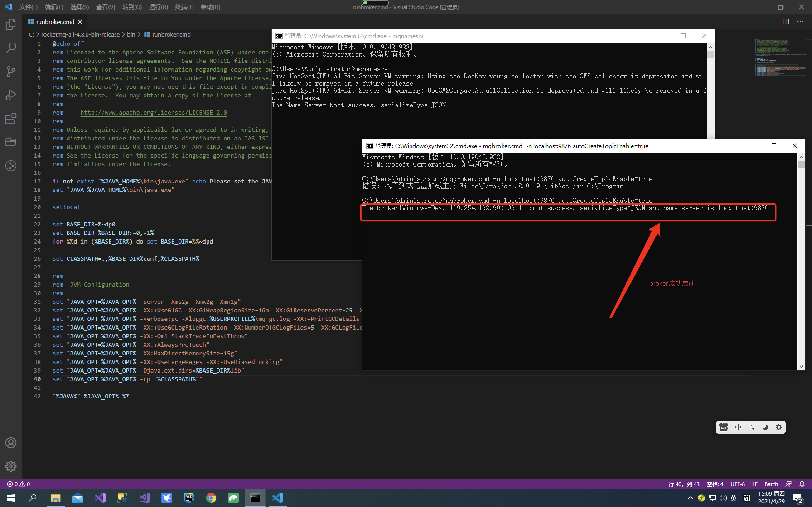Open Baidu IME settings via its gear icon
The height and width of the screenshot is (507, 812).
(x=779, y=427)
